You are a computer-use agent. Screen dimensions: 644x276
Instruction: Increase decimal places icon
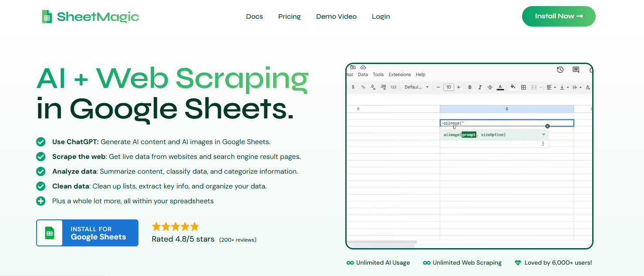click(x=383, y=87)
